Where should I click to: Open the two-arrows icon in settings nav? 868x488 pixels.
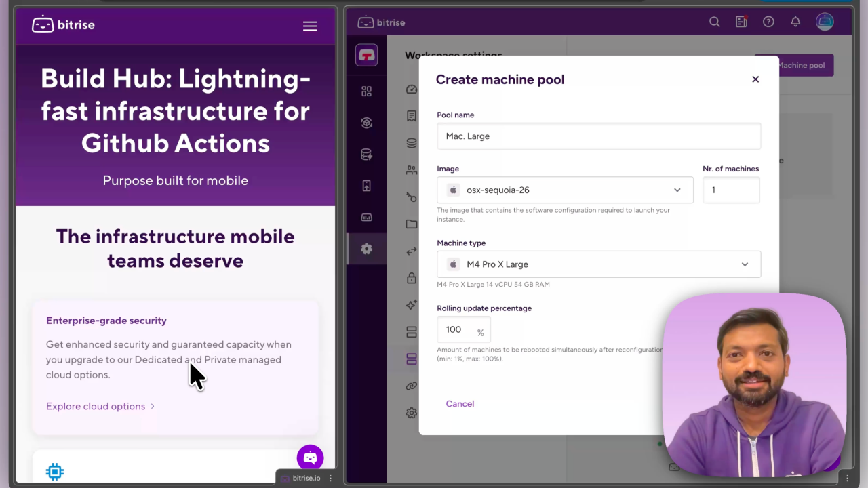coord(412,251)
